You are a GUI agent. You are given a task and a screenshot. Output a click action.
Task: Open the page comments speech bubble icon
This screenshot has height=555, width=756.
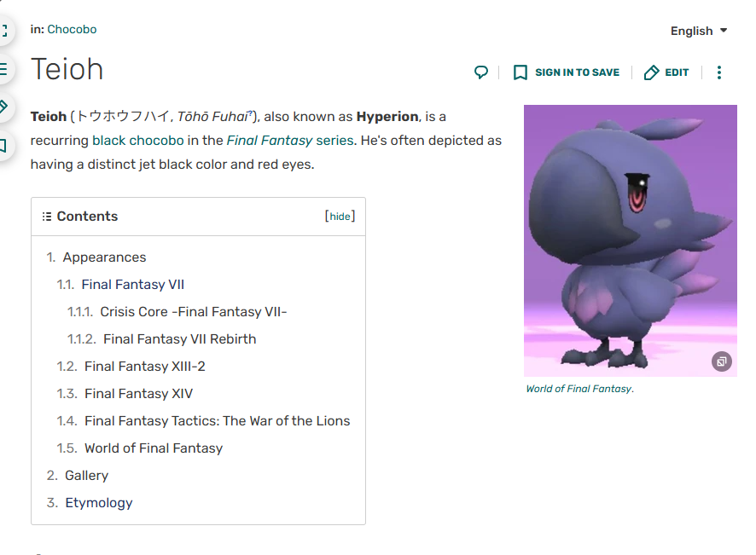click(480, 72)
